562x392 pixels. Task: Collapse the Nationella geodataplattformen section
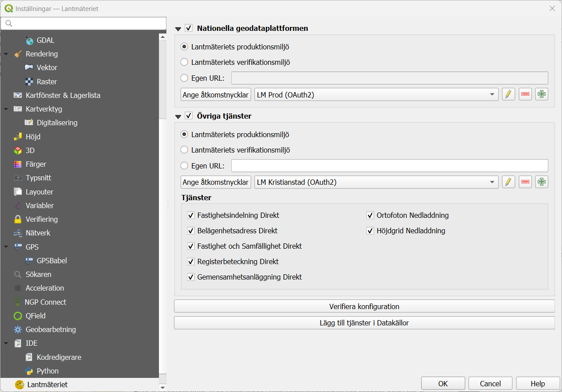178,29
